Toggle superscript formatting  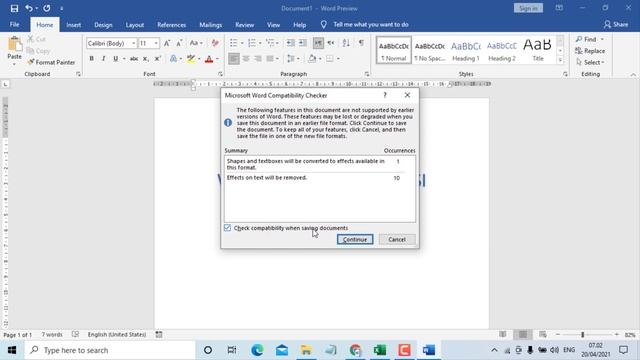point(158,59)
